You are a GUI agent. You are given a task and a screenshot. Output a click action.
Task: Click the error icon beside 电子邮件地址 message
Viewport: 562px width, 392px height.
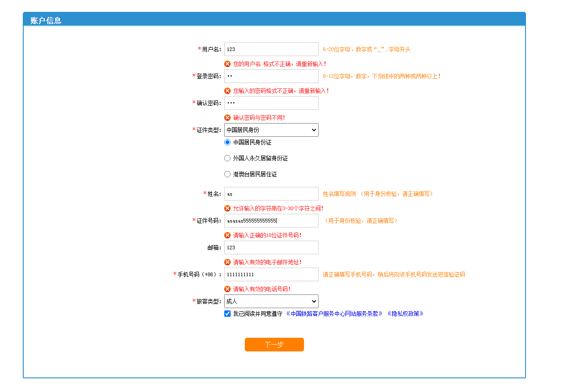[227, 262]
